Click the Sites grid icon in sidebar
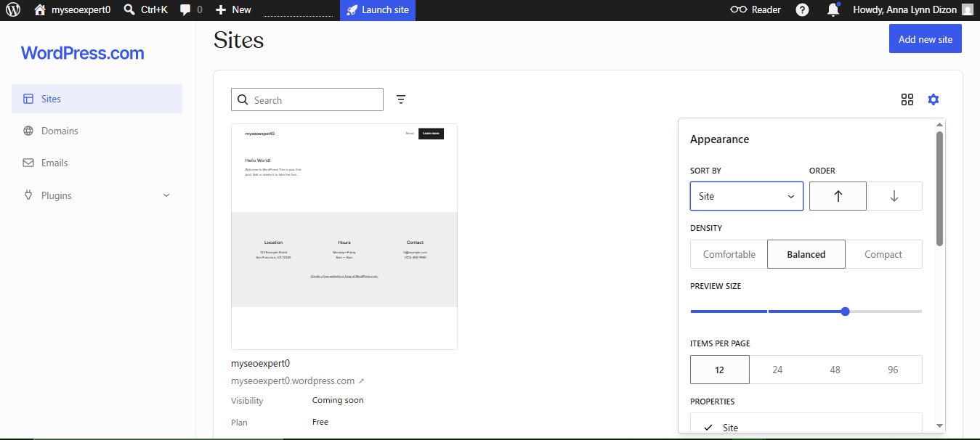This screenshot has width=980, height=440. click(28, 99)
